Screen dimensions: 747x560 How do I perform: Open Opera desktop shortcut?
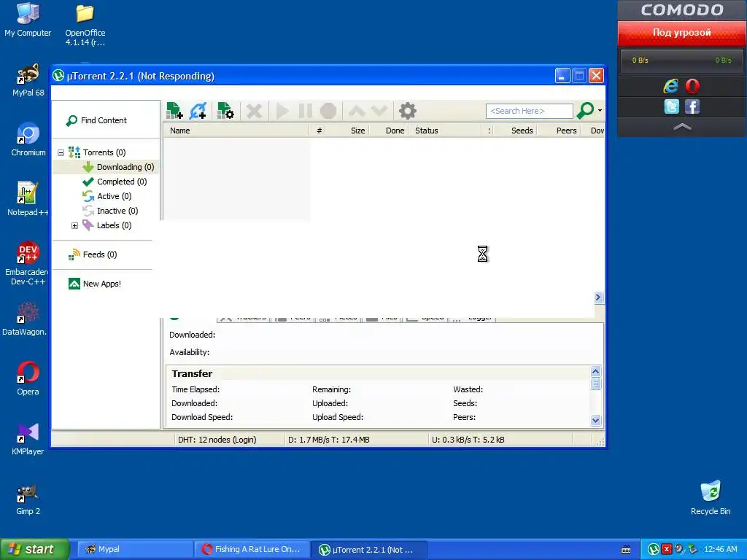click(28, 378)
